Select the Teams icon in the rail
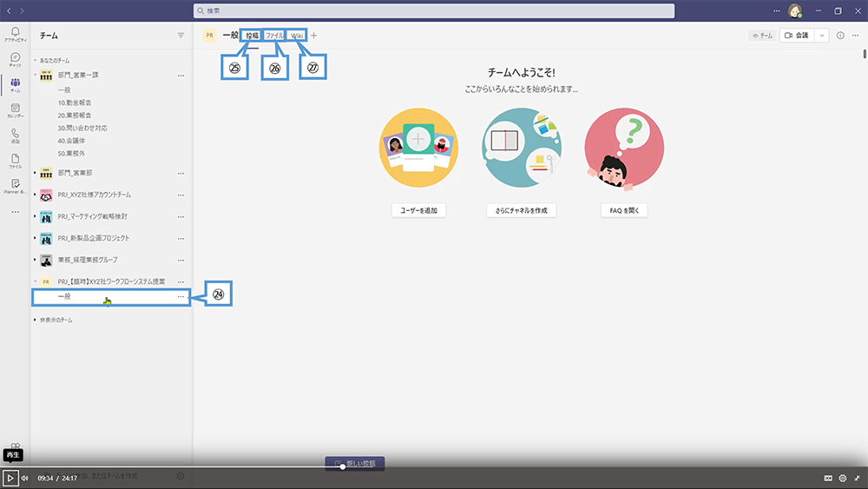This screenshot has width=868, height=489. (15, 85)
